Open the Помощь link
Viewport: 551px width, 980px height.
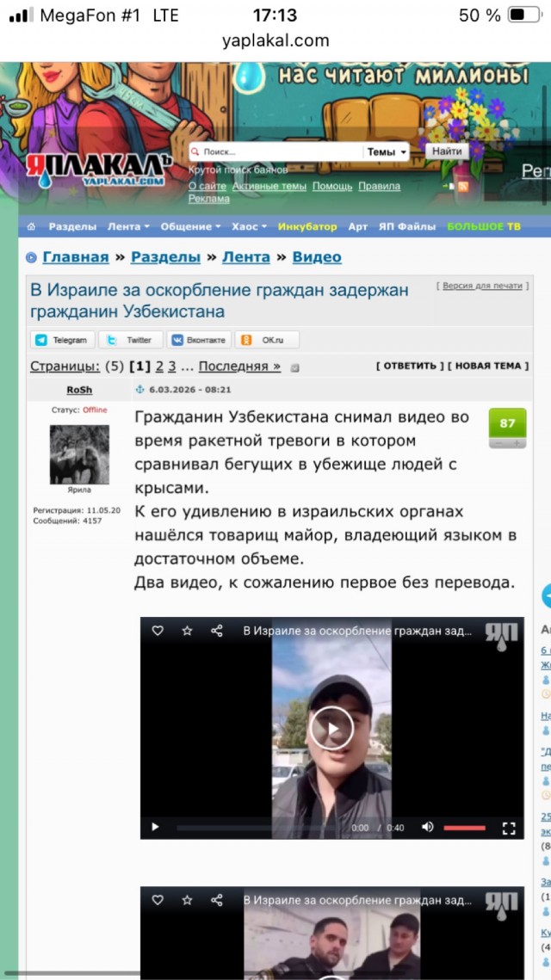click(x=332, y=186)
